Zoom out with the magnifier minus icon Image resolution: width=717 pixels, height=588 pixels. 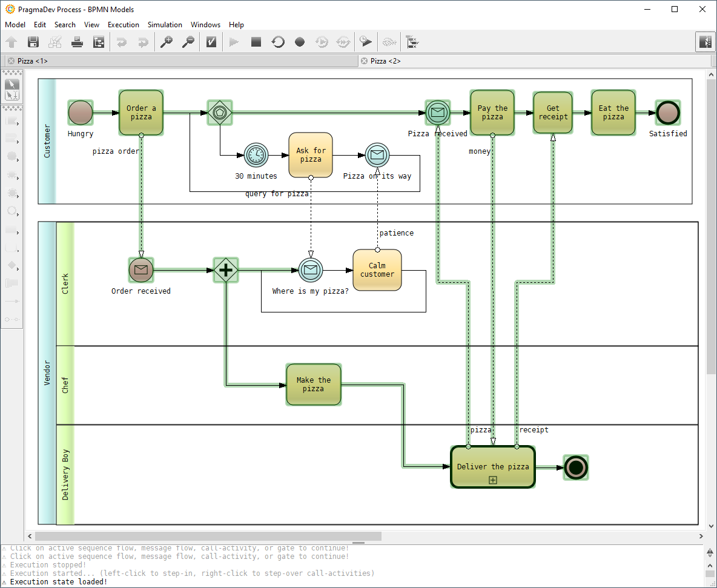188,42
